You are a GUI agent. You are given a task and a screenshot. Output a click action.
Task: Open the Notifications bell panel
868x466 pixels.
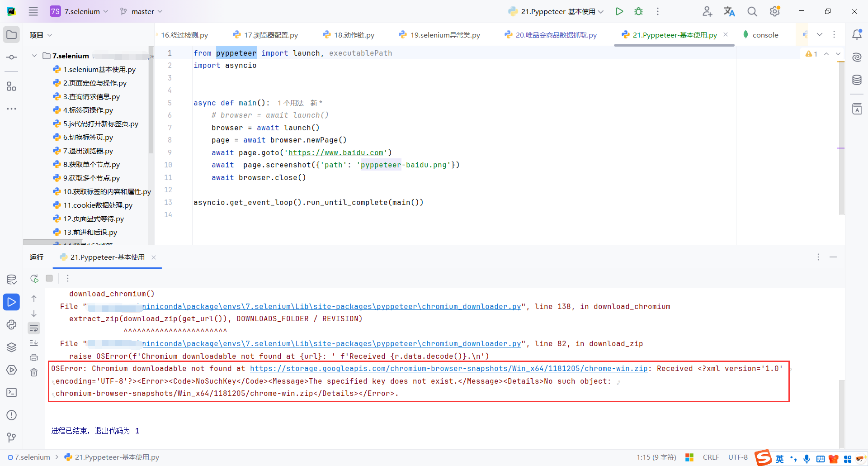coord(857,35)
